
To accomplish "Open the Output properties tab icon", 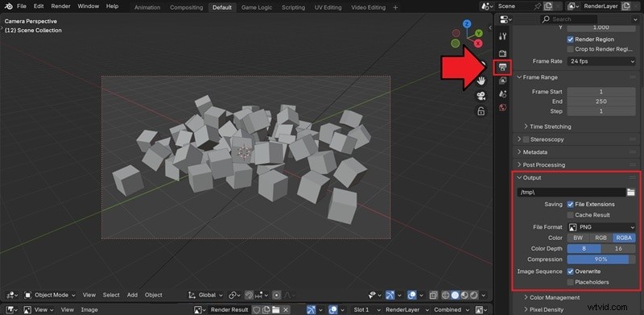I will click(502, 67).
